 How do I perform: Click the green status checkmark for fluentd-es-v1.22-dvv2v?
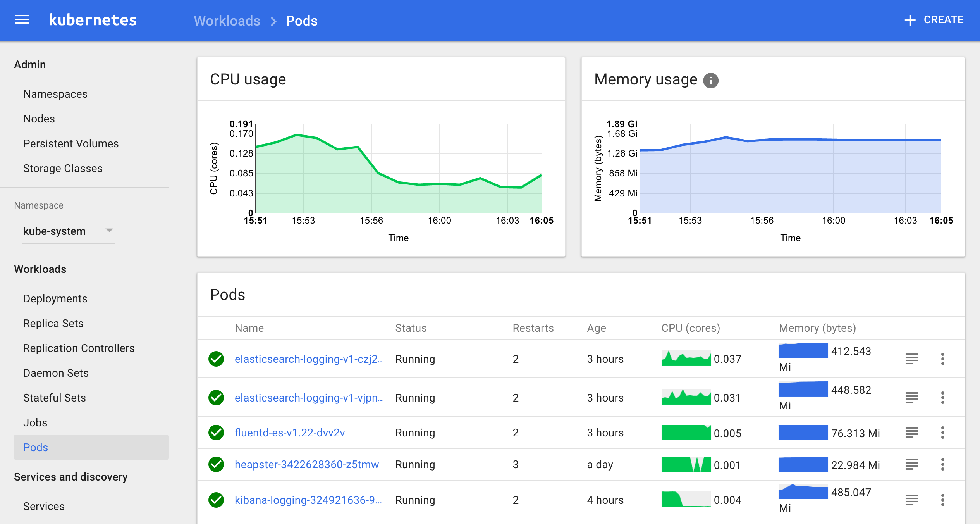tap(217, 432)
